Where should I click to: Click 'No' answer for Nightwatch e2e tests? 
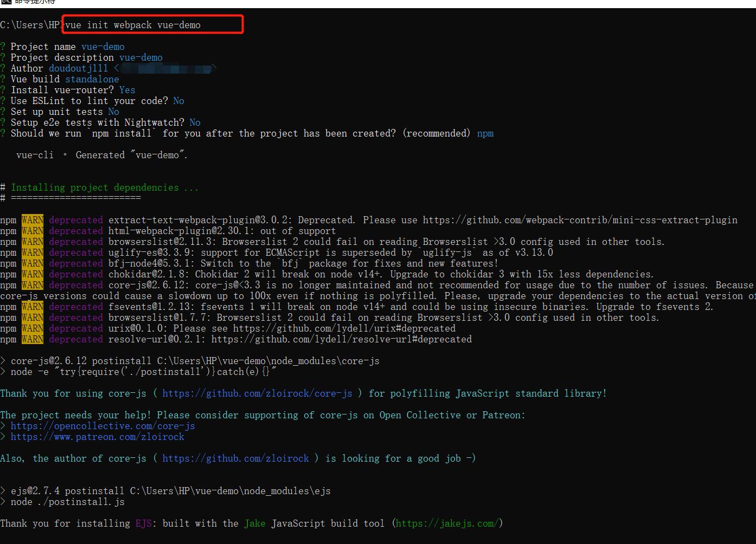pyautogui.click(x=195, y=122)
